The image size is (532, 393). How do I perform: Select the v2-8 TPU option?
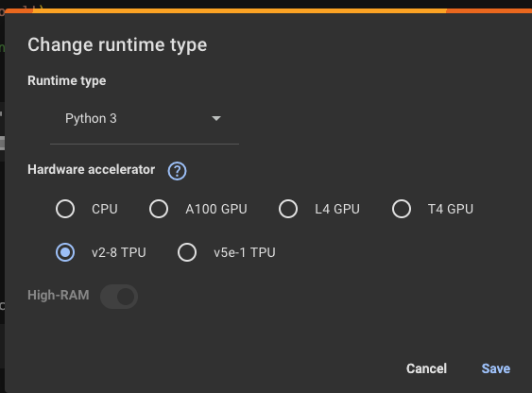click(65, 252)
